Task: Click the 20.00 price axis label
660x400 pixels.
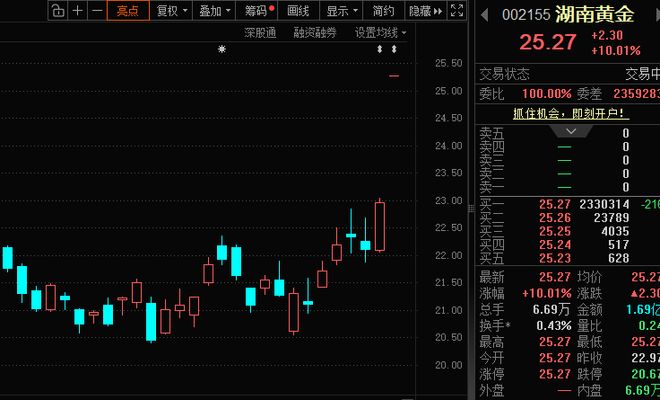Action: 449,365
